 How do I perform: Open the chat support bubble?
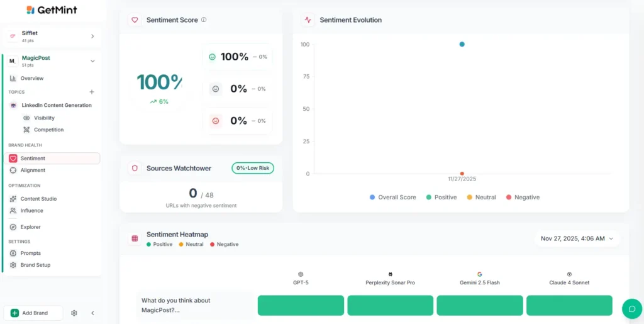[632, 309]
